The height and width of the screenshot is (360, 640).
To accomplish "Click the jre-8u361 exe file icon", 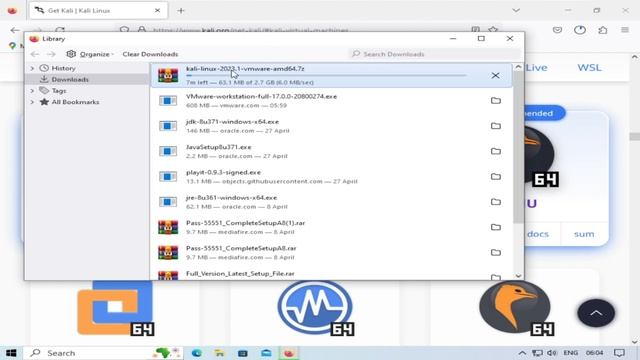I will pyautogui.click(x=168, y=202).
